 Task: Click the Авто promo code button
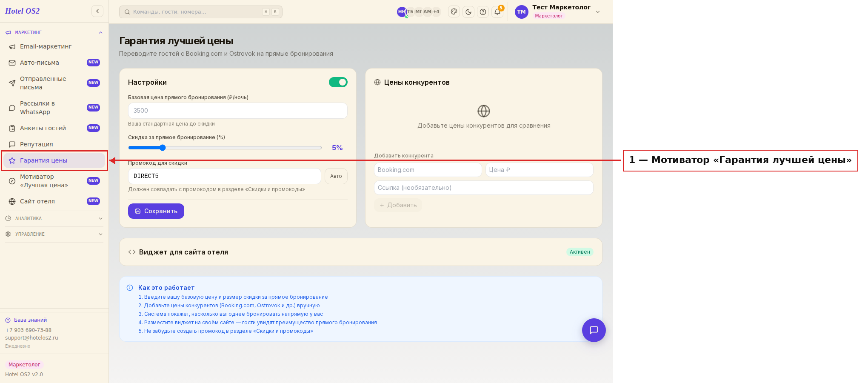(336, 176)
